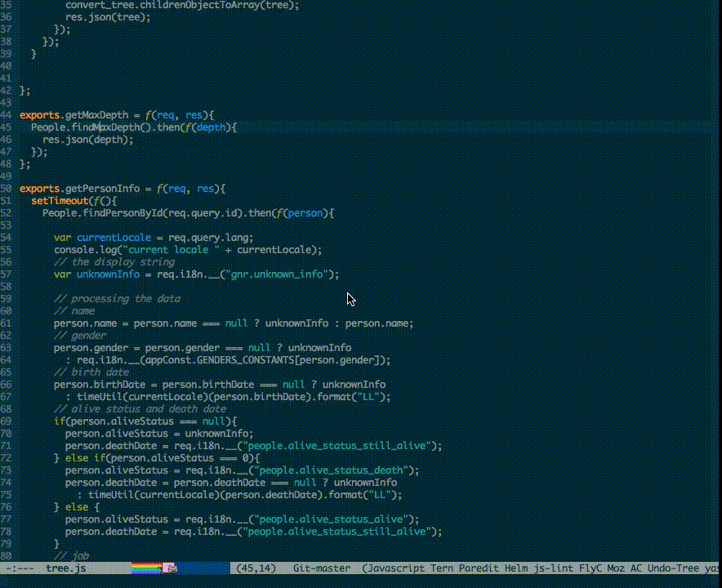
Task: Open the js-lint mode line entry
Action: [x=554, y=568]
